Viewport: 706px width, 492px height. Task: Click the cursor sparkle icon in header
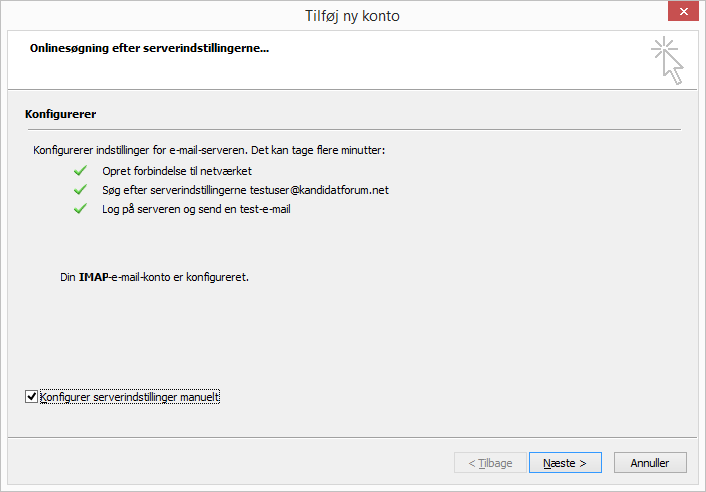pyautogui.click(x=668, y=60)
